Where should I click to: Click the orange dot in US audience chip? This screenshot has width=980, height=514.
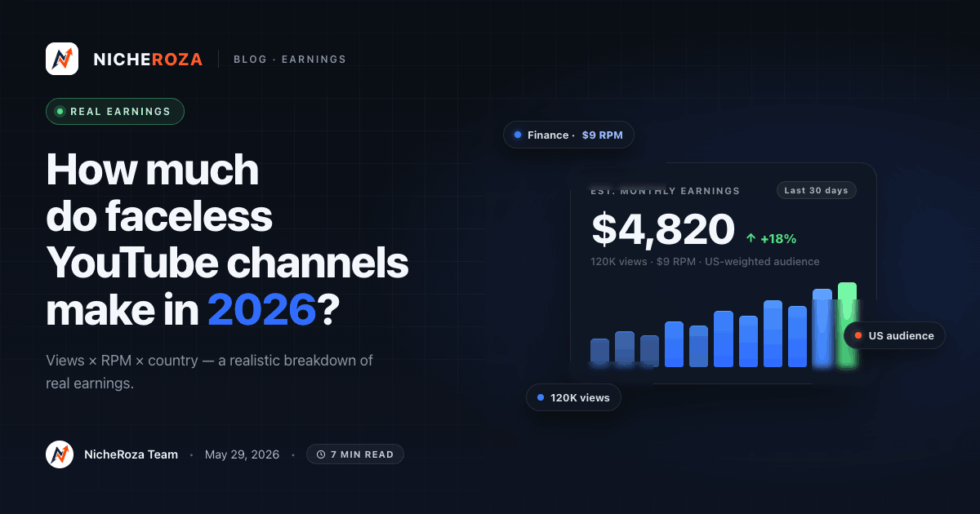[858, 335]
